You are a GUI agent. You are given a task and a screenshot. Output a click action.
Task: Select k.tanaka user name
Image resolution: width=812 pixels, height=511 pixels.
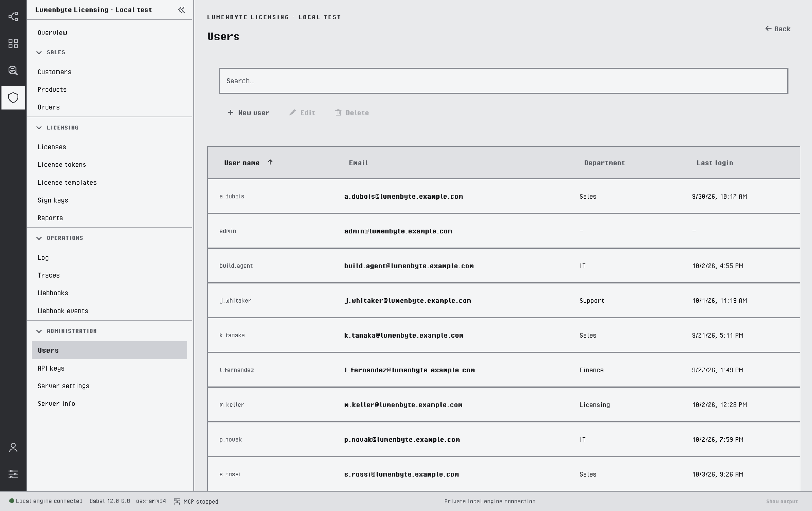[232, 335]
